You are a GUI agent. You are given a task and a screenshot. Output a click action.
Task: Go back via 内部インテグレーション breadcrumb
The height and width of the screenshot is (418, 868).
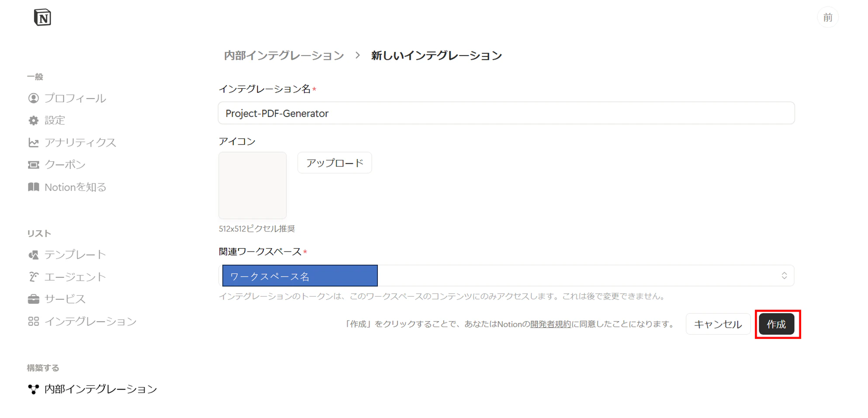point(284,55)
